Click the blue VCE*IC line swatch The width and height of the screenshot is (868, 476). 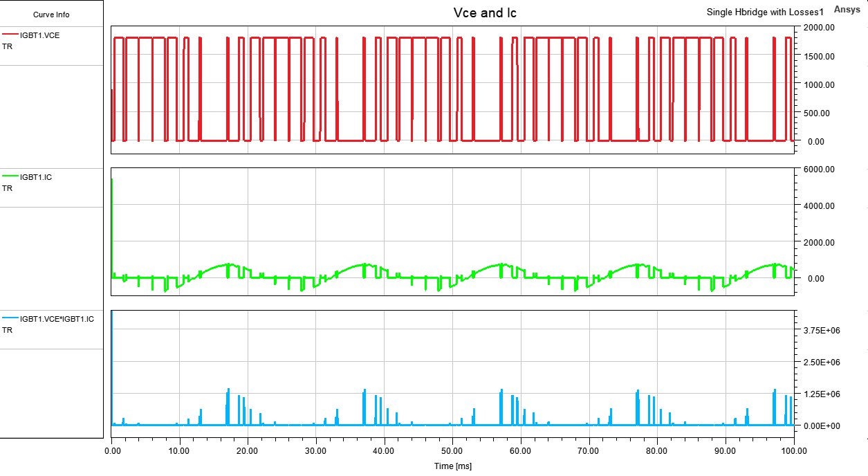pyautogui.click(x=10, y=319)
